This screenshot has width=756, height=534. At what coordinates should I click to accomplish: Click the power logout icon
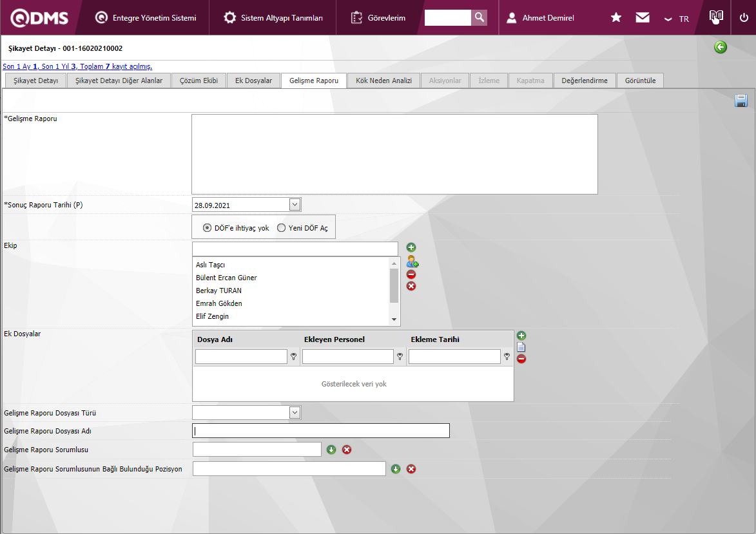(x=744, y=18)
